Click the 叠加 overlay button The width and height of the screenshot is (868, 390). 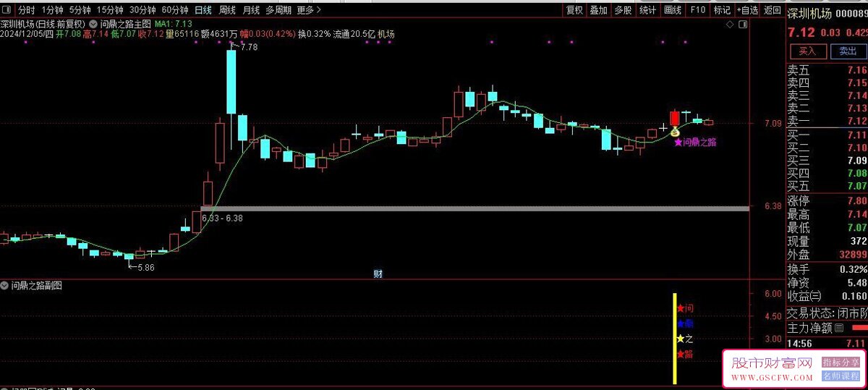click(598, 10)
